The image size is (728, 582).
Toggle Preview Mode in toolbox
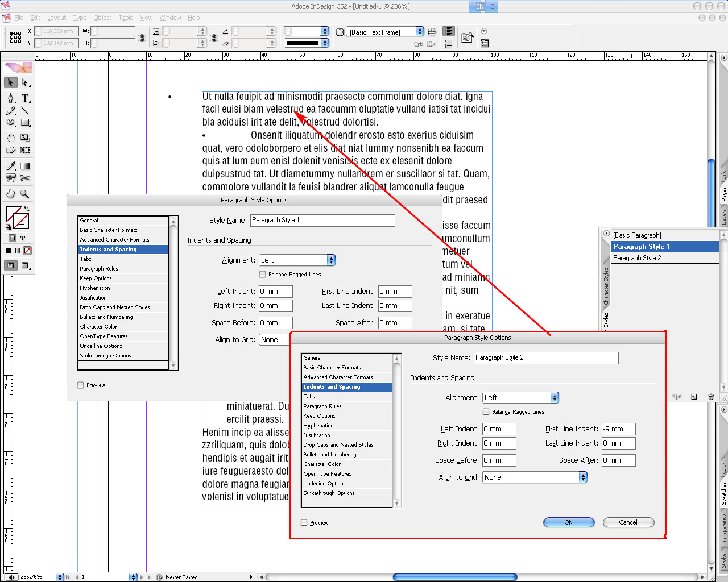pos(25,265)
